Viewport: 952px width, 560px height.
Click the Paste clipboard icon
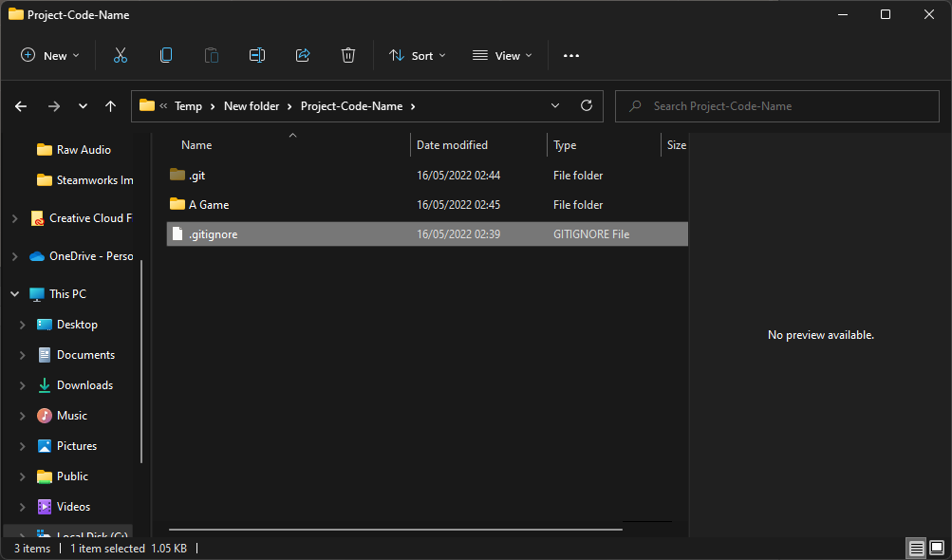[212, 55]
